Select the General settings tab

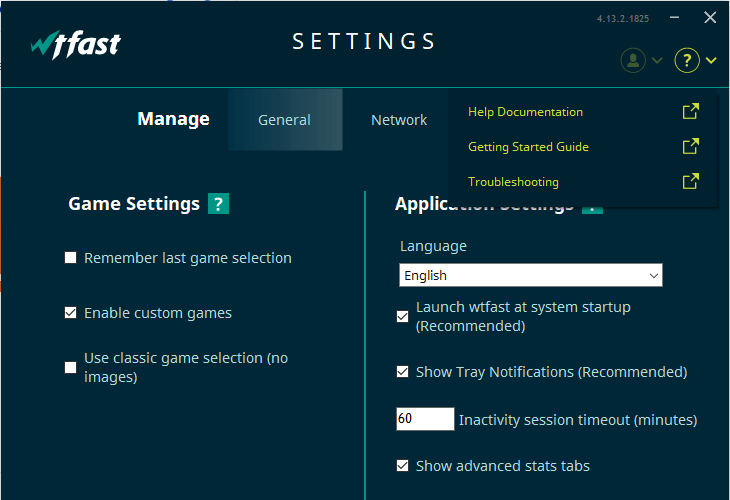click(285, 120)
